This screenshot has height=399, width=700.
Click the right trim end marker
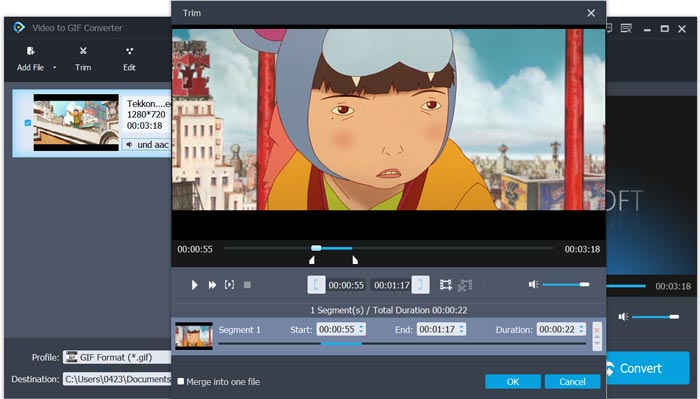click(x=355, y=260)
